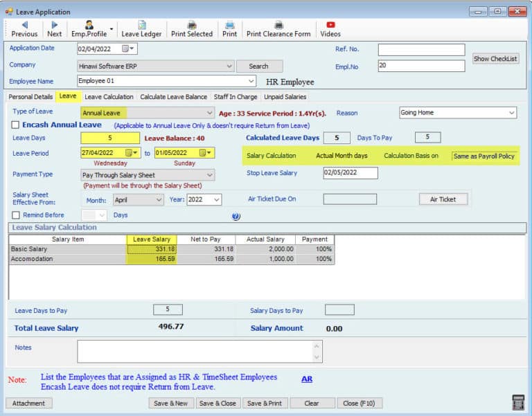The height and width of the screenshot is (416, 532).
Task: Click Leave Days to Pay field
Action: click(168, 309)
